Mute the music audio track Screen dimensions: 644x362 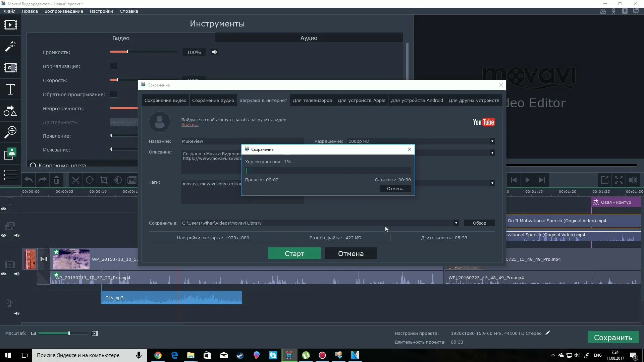pos(17,313)
